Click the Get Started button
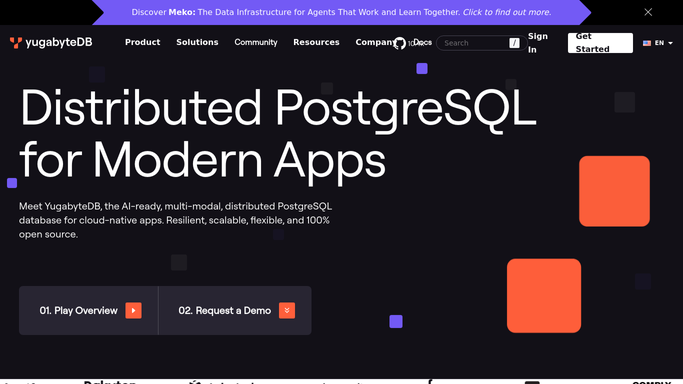 [x=600, y=43]
